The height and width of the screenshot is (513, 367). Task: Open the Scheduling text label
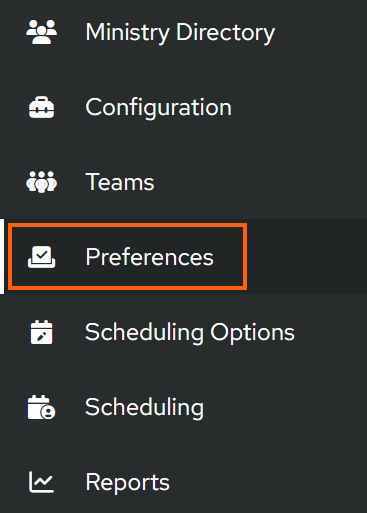[x=144, y=408]
